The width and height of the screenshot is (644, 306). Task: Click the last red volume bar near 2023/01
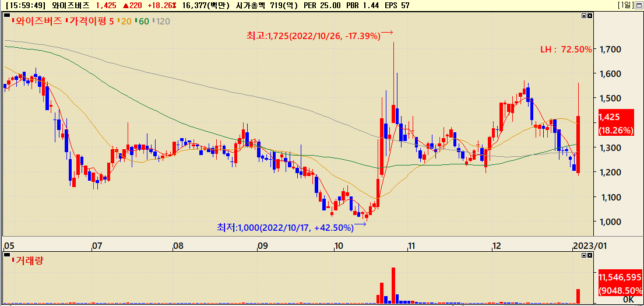click(578, 296)
